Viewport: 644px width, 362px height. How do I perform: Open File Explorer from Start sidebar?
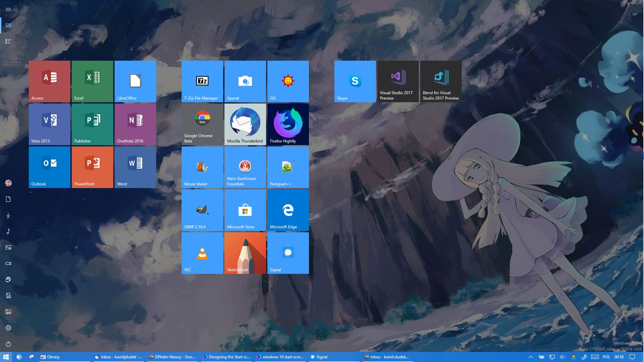pyautogui.click(x=8, y=312)
